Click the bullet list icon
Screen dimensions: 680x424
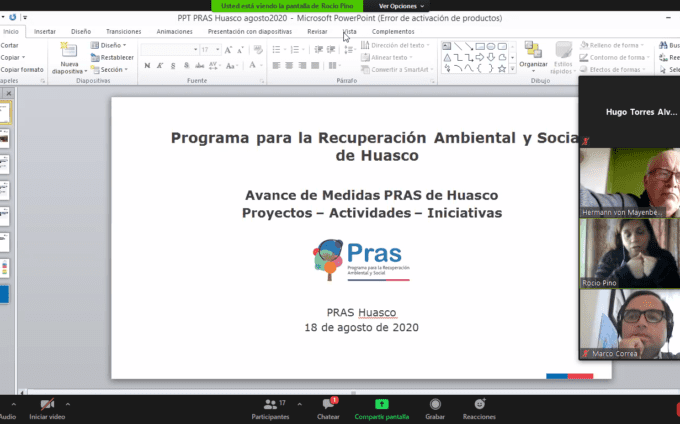(278, 50)
